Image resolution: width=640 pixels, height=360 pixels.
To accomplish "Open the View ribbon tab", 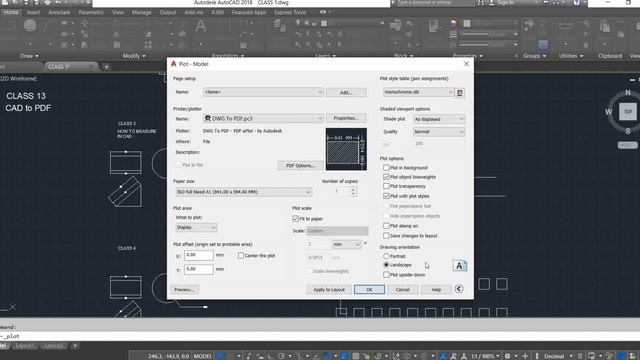I will pos(118,12).
